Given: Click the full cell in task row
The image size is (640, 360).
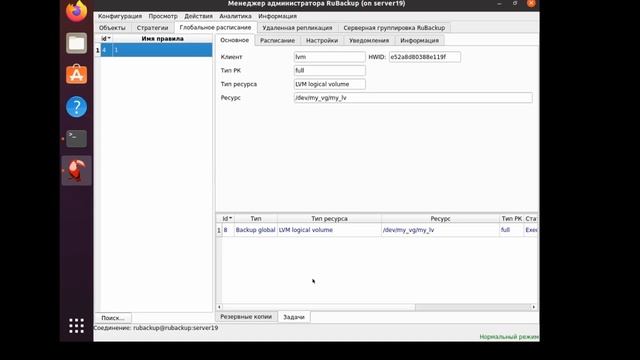Looking at the screenshot, I should coord(512,230).
